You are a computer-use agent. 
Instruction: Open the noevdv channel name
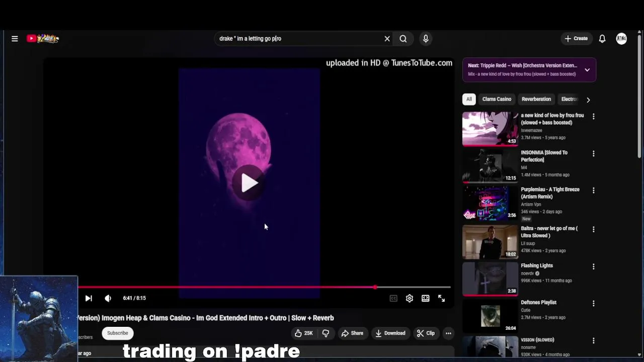click(x=527, y=274)
